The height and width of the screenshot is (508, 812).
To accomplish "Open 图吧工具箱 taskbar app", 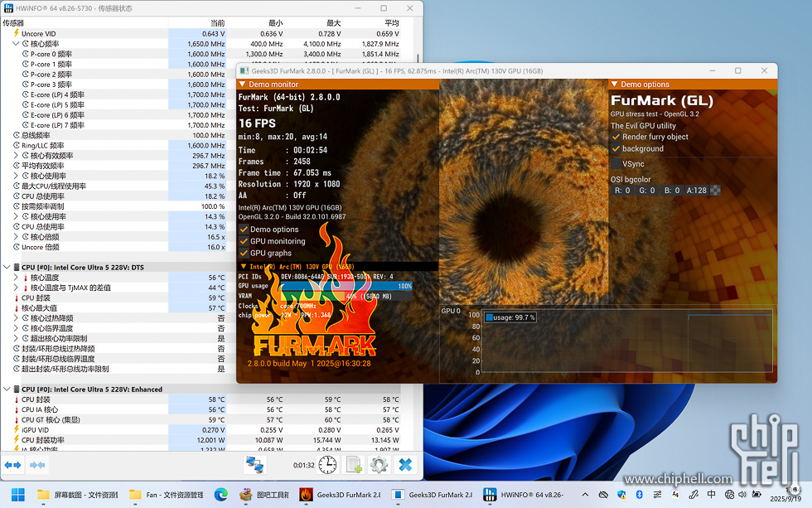I will [264, 495].
